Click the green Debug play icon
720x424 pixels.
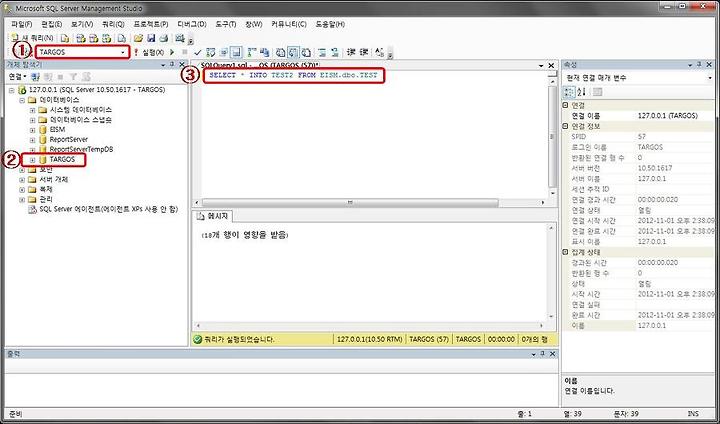tap(172, 52)
